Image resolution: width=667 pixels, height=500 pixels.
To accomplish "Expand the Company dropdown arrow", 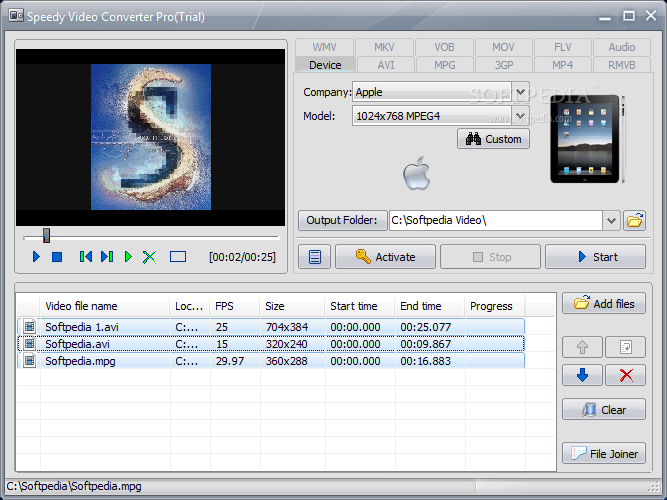I will point(520,92).
